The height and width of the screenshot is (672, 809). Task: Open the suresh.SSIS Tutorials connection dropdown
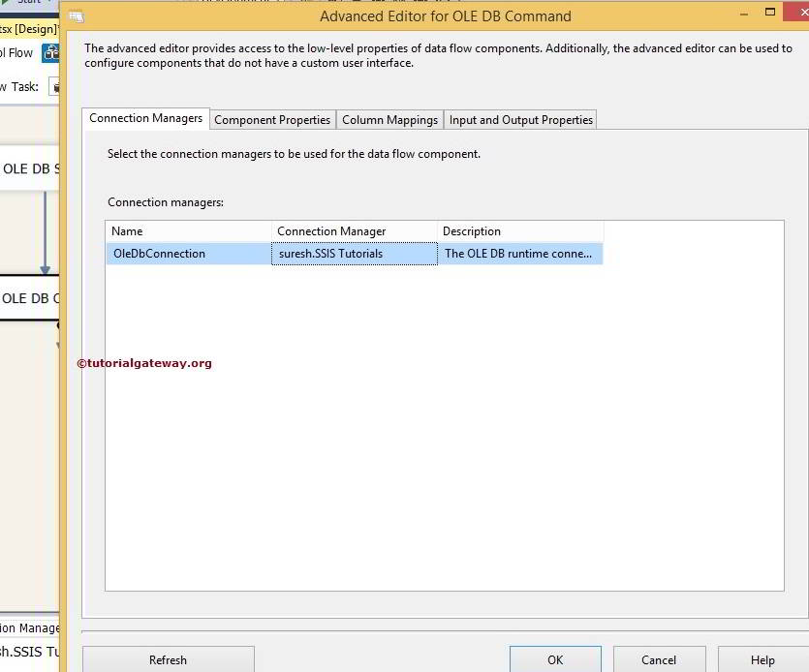click(x=354, y=253)
